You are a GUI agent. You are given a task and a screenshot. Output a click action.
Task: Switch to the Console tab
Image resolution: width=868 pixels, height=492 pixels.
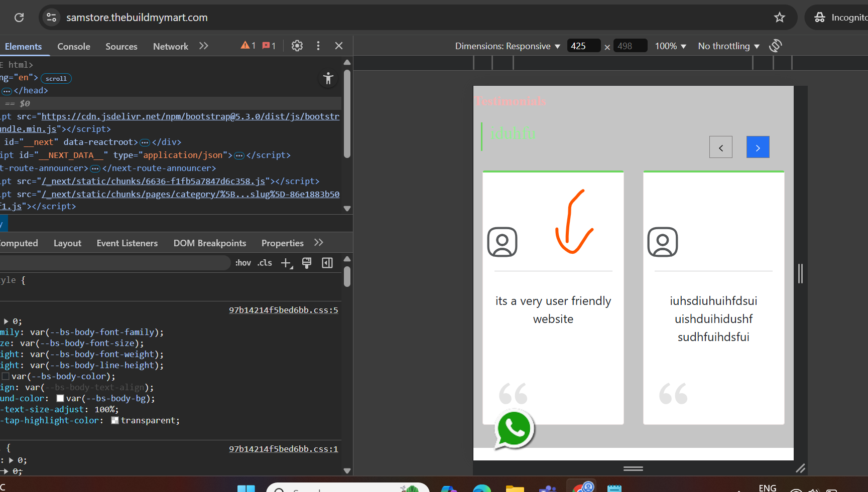point(74,46)
